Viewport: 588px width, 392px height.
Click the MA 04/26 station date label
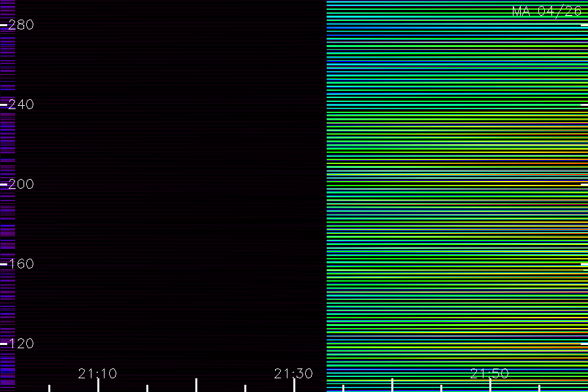547,11
